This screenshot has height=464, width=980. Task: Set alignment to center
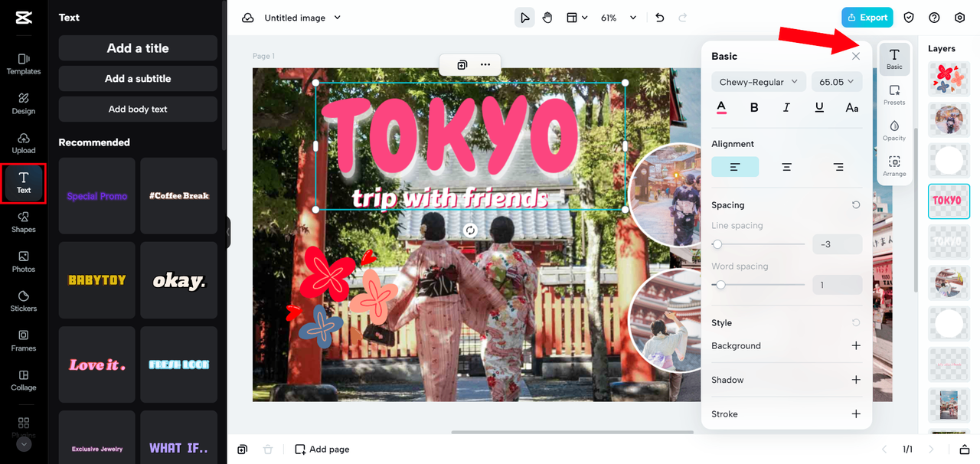click(786, 167)
